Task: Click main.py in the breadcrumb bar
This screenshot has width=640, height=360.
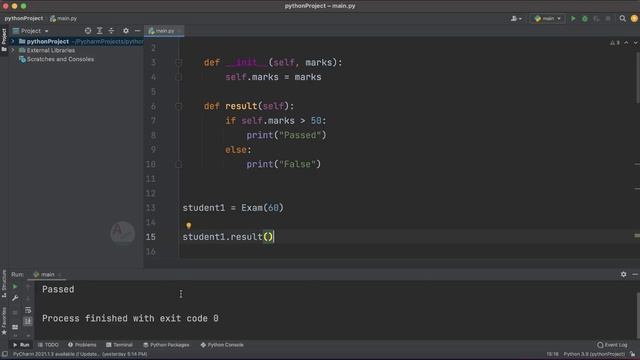Action: click(64, 18)
